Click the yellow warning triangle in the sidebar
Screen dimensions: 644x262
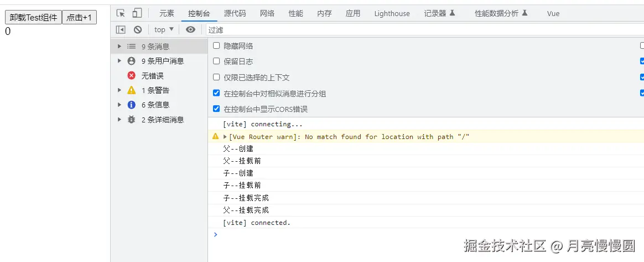click(132, 90)
